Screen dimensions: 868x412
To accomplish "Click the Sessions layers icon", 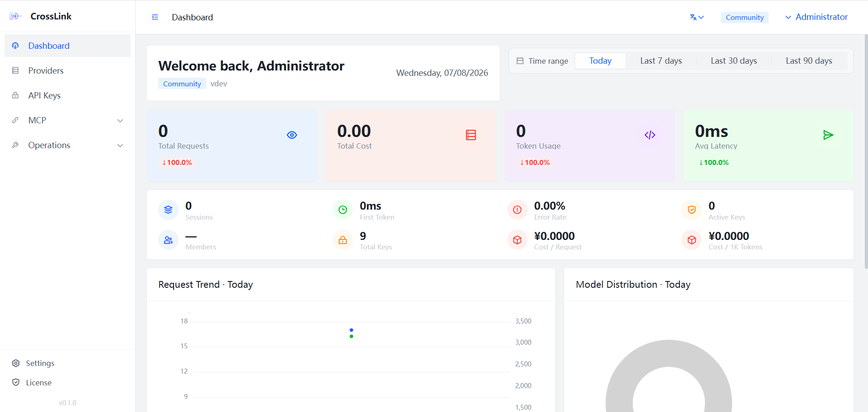I will click(x=168, y=210).
